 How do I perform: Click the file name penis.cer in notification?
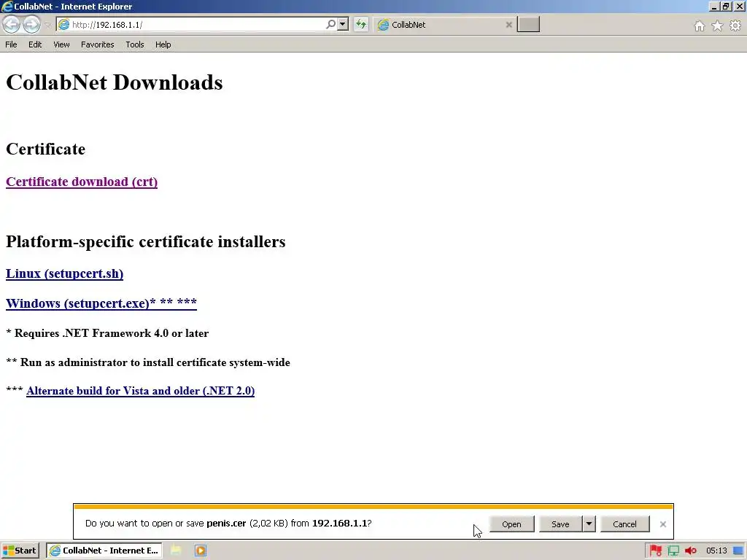226,523
